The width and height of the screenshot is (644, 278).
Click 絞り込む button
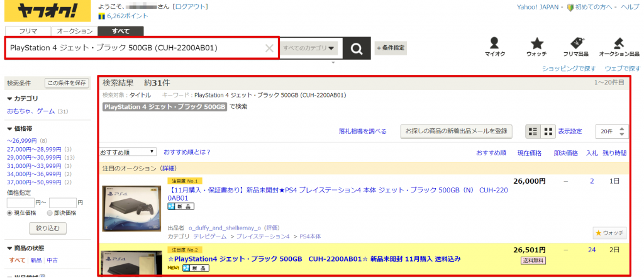point(48,228)
